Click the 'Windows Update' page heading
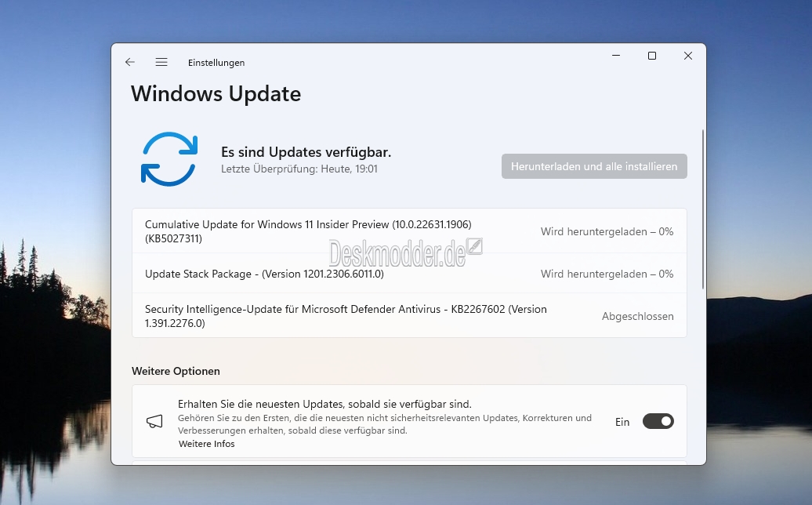This screenshot has height=505, width=812. pos(216,94)
